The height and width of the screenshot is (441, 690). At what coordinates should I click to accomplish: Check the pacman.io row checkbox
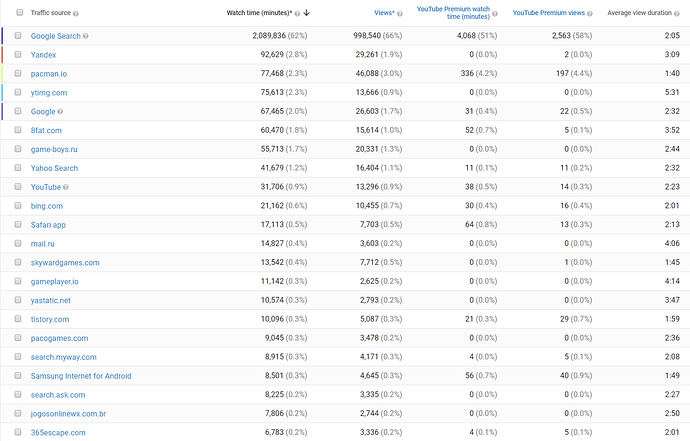point(18,73)
